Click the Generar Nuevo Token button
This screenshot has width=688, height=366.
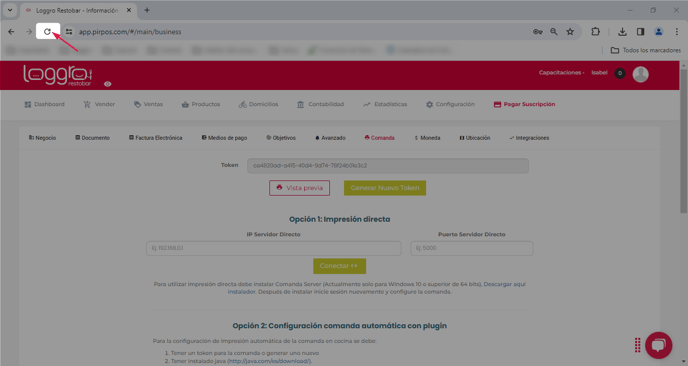tap(385, 188)
